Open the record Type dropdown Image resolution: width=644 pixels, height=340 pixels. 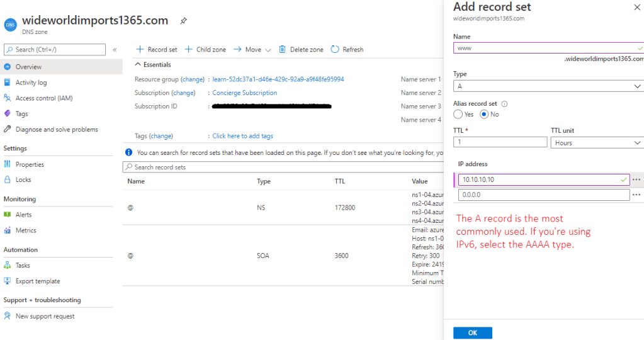point(548,86)
